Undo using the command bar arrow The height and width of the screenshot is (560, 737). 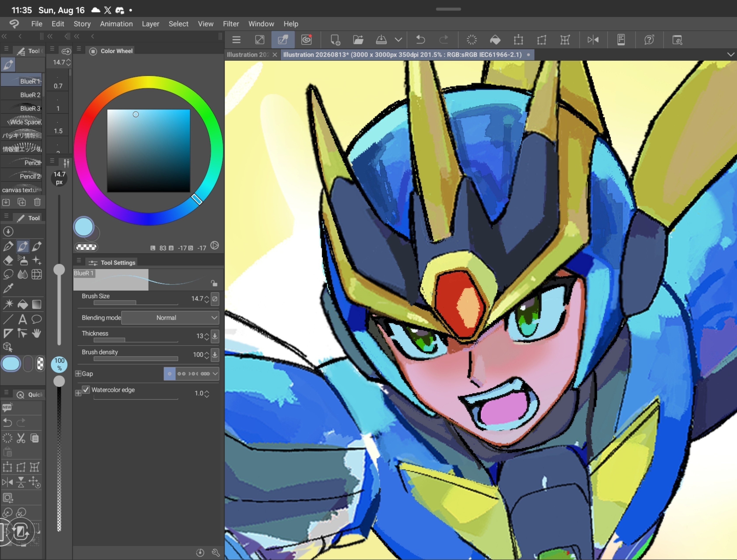421,40
